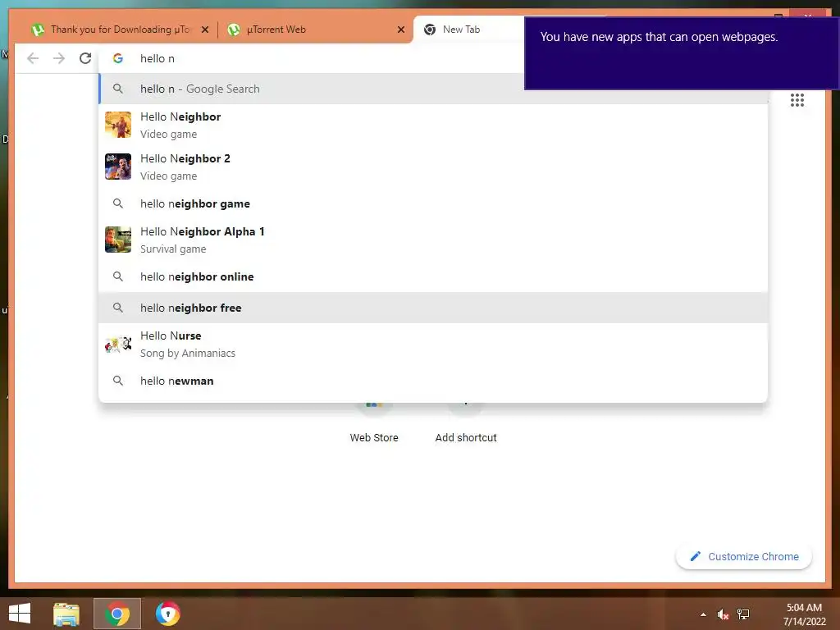This screenshot has height=630, width=840.
Task: Reload the page with refresh icon
Action: coord(85,58)
